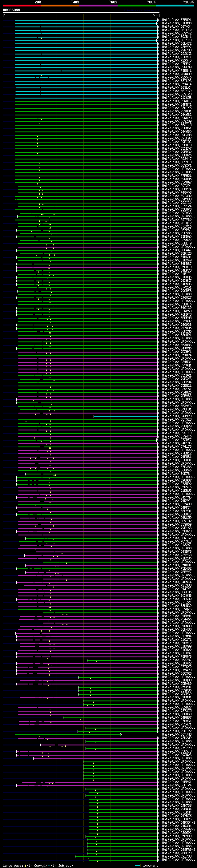
Task: Select hit label UniRef100_B4FNT1
Action: coord(176,104)
